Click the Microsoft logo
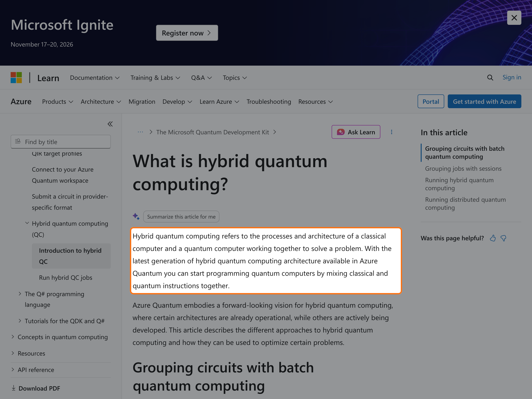The image size is (532, 399). 16,78
